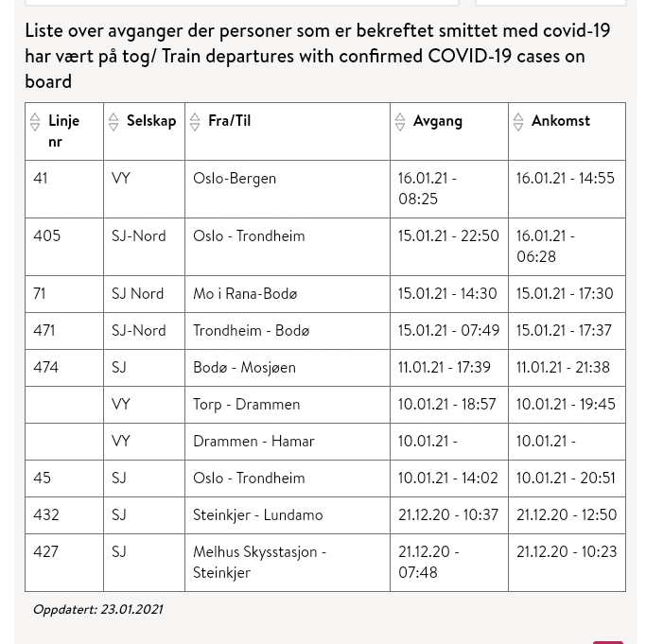646x644 pixels.
Task: Click the sort arrows beside Avgang
Action: pos(400,121)
